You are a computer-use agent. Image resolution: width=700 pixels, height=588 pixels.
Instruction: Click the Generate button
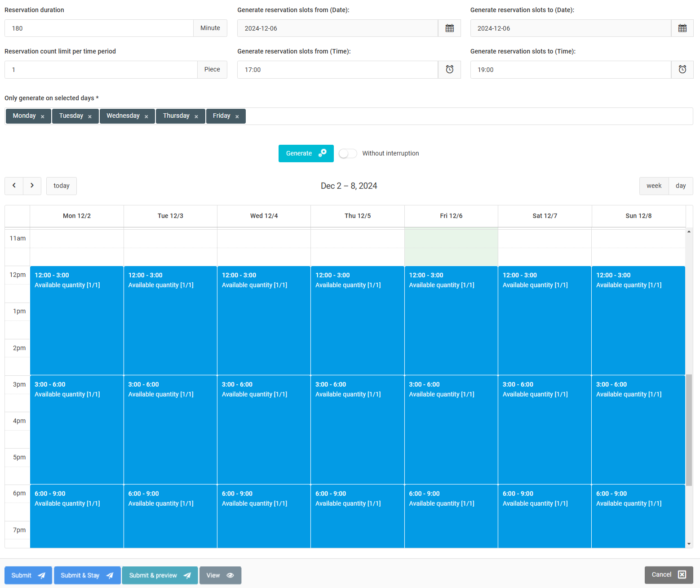[x=306, y=154]
